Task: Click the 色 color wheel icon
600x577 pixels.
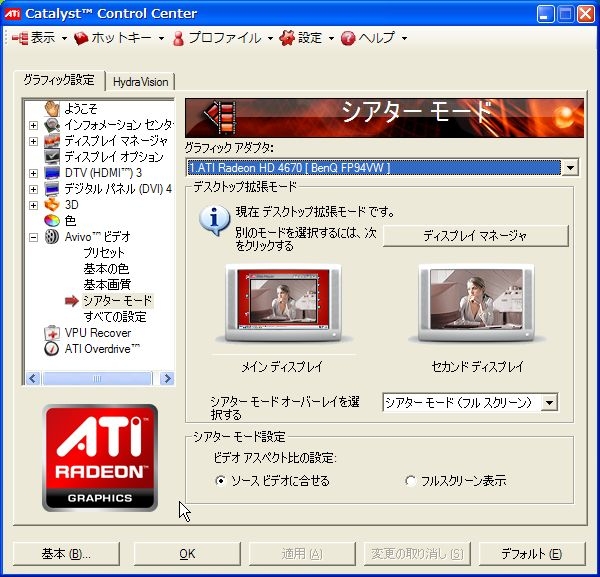Action: pos(52,221)
